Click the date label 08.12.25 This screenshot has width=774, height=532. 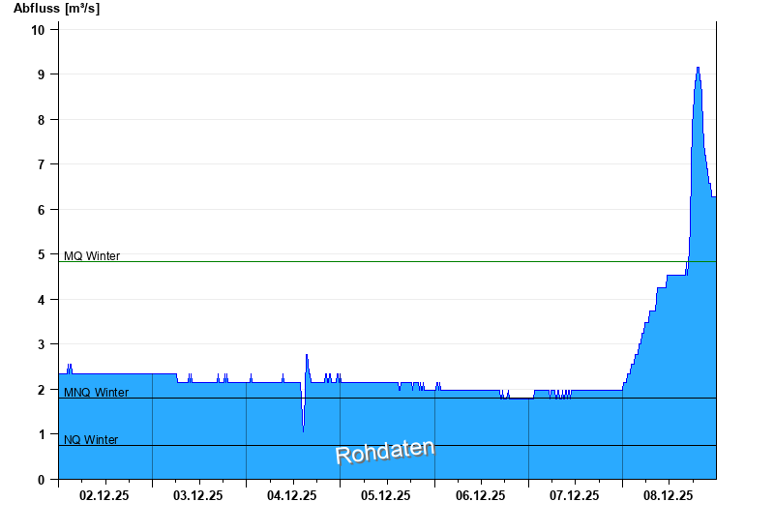point(668,495)
